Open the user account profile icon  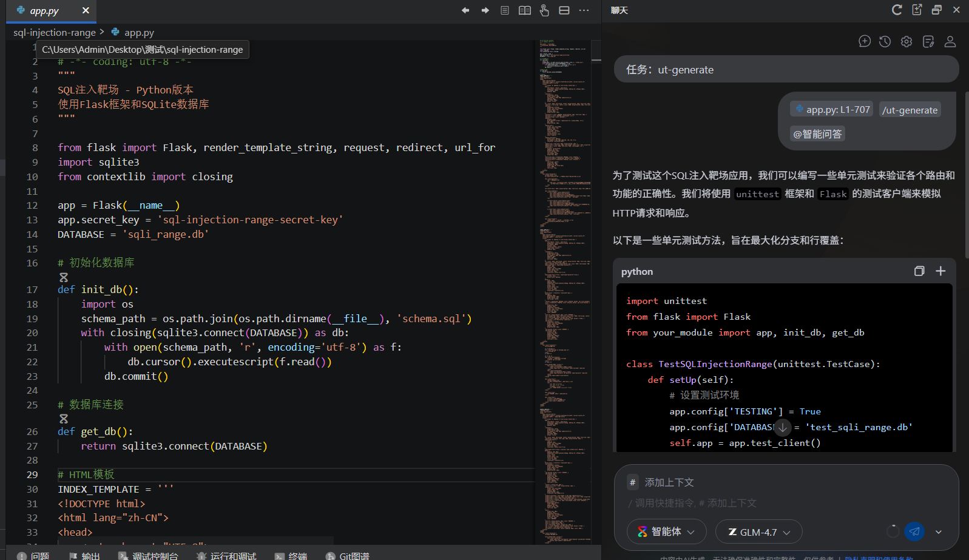pos(950,41)
